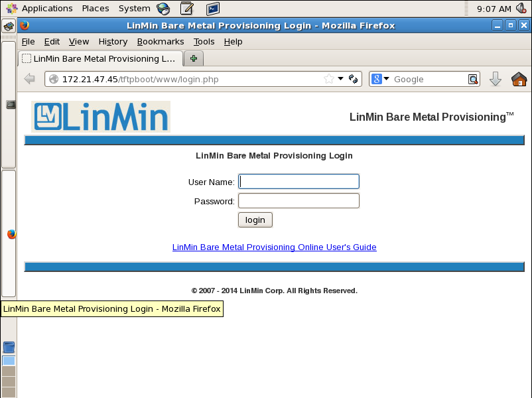This screenshot has width=532, height=398.
Task: Click the globe site identity icon
Action: (54, 79)
